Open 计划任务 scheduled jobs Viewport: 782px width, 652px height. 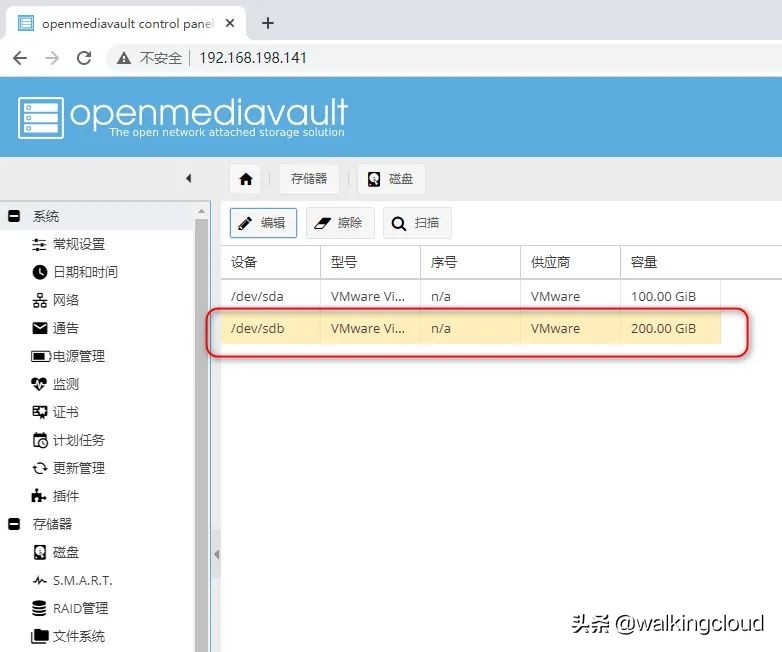click(79, 440)
